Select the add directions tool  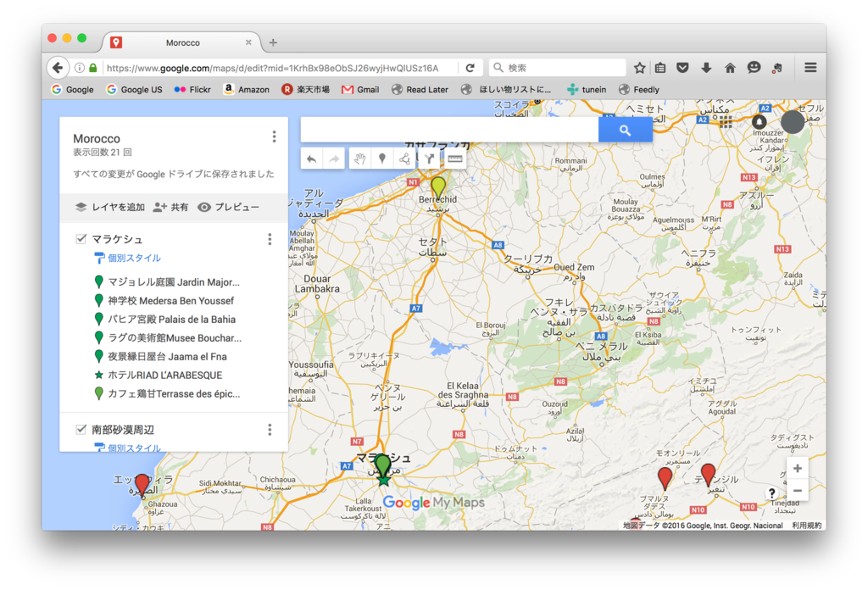point(429,159)
